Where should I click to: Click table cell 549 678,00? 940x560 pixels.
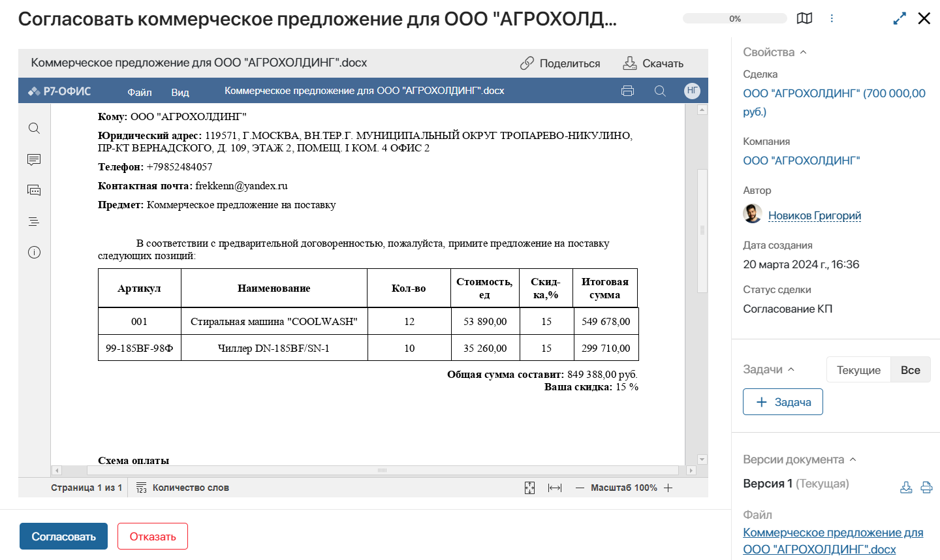(606, 321)
